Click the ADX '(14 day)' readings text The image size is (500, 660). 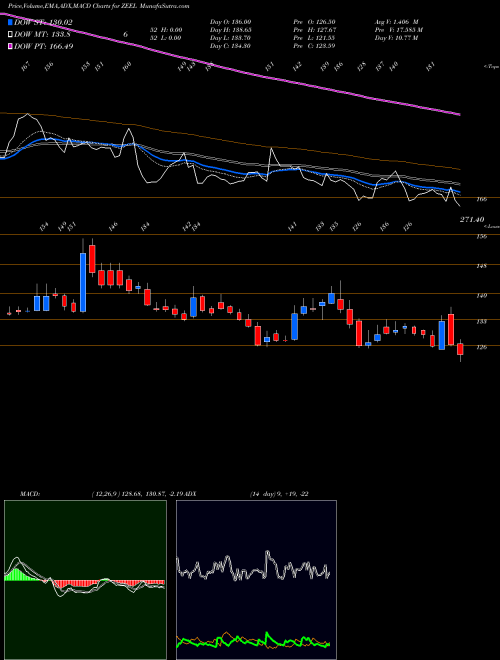tap(279, 494)
